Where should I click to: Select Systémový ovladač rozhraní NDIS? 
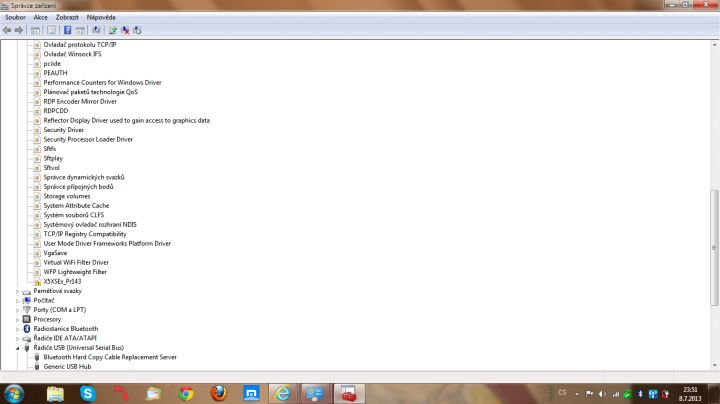pyautogui.click(x=90, y=224)
